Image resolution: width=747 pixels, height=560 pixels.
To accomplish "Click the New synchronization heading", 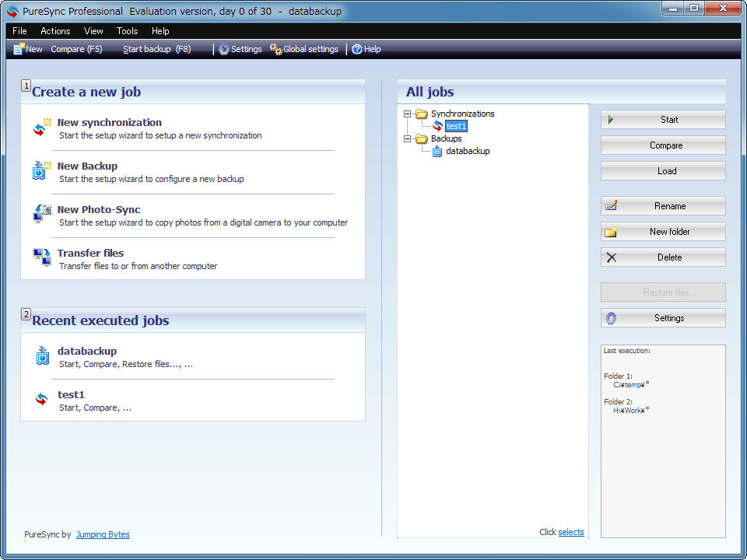I will (x=110, y=122).
